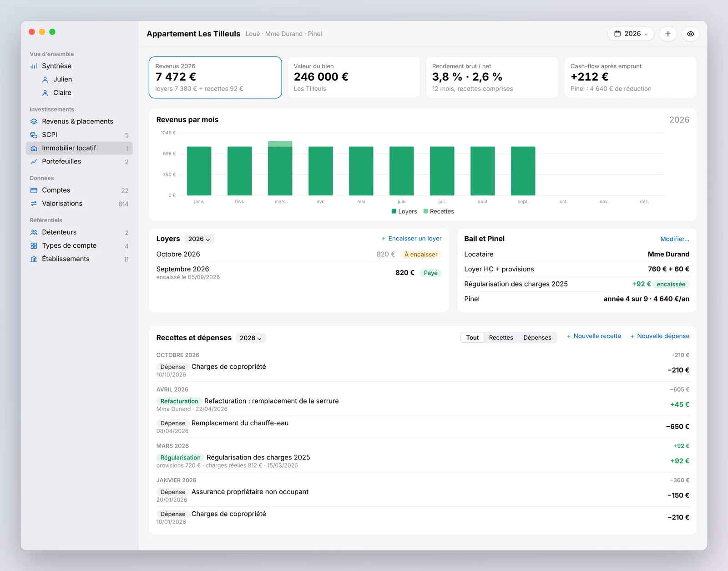This screenshot has height=571, width=728.
Task: Open the Loyers 2026 year dropdown
Action: click(x=199, y=239)
